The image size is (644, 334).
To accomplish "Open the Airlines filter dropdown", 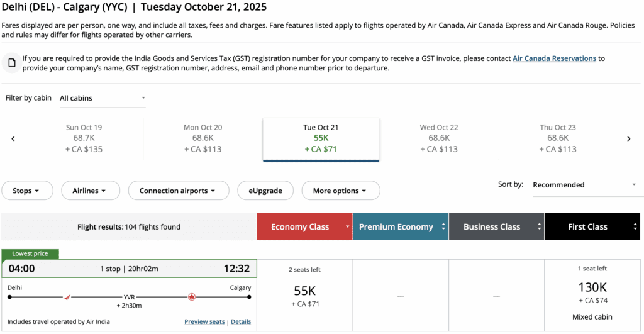I will click(88, 191).
